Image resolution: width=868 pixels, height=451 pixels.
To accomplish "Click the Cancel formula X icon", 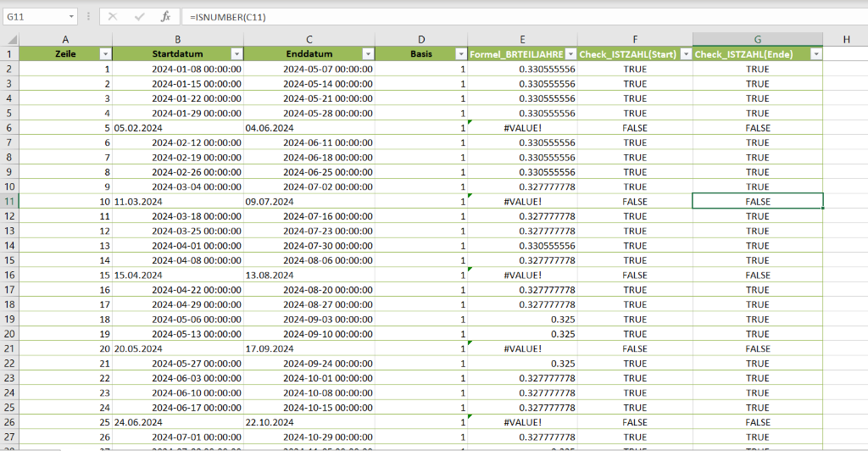I will coord(113,17).
